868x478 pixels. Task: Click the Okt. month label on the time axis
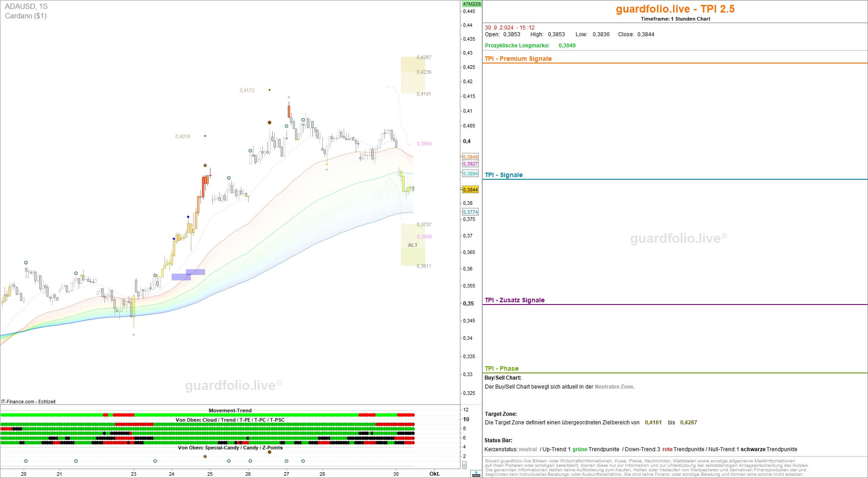pyautogui.click(x=434, y=474)
